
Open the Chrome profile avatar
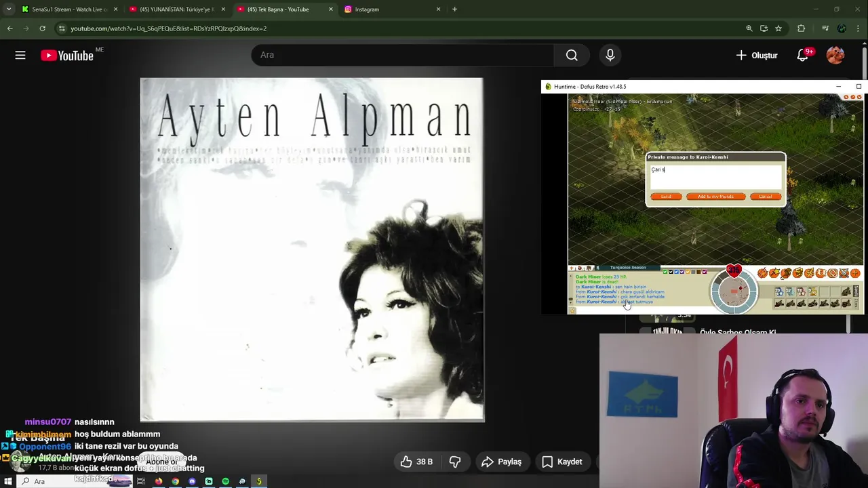pyautogui.click(x=842, y=28)
